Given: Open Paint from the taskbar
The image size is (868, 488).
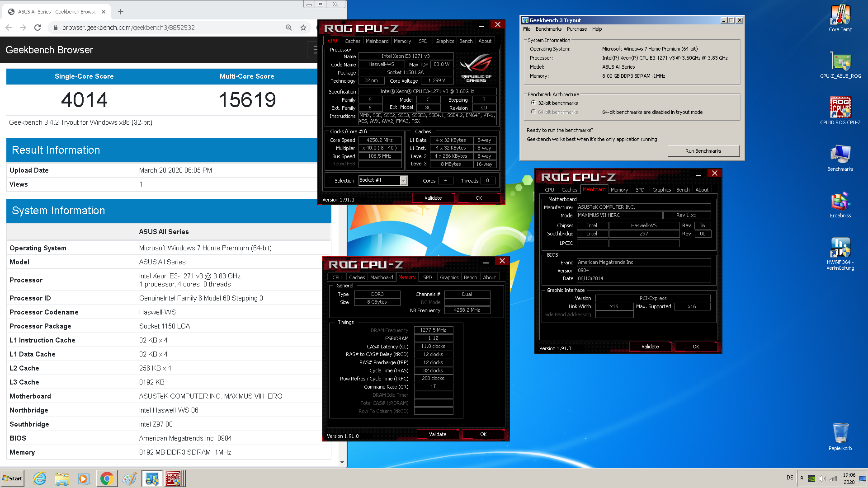Looking at the screenshot, I should [129, 479].
